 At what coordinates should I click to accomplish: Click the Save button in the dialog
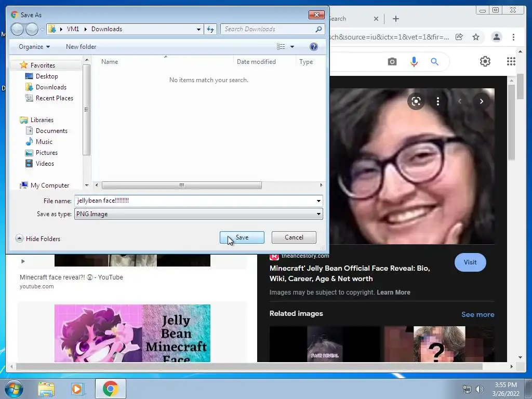(242, 237)
